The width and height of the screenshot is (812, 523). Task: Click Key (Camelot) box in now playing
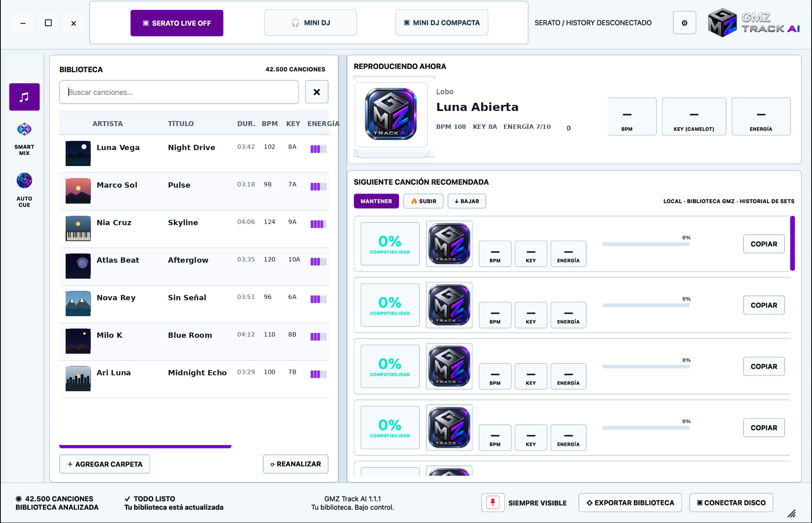pos(694,116)
